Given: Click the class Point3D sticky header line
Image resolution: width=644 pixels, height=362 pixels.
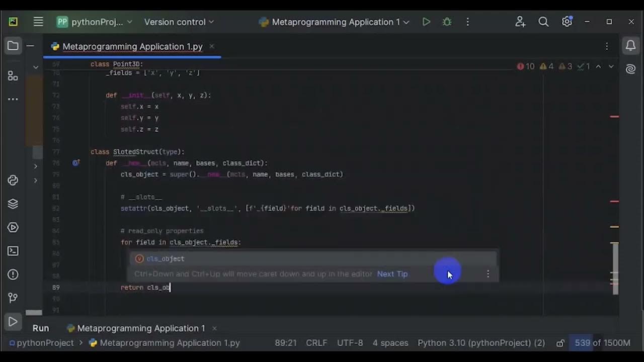Looking at the screenshot, I should [117, 64].
